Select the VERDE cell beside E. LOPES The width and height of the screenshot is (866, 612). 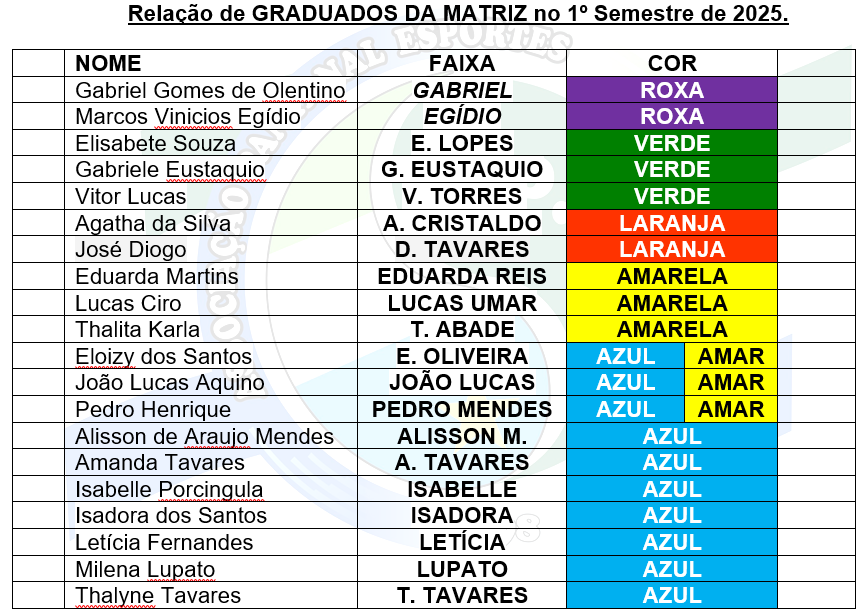(x=672, y=143)
